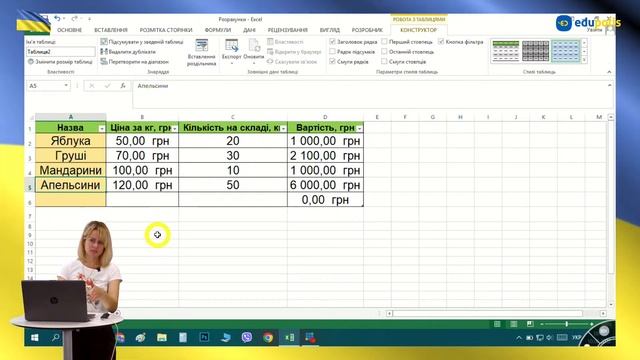Image resolution: width=640 pixels, height=360 pixels.
Task: Select the green table style thumbnail
Action: click(505, 51)
